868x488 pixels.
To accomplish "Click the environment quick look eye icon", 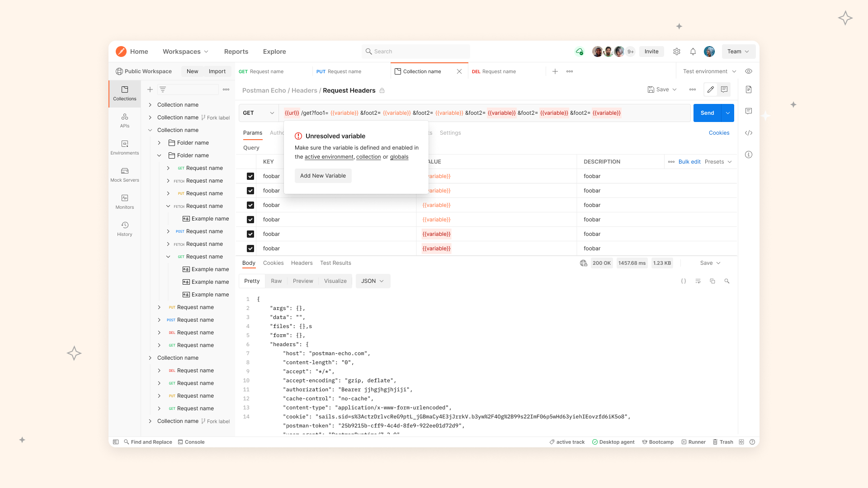I will 749,71.
